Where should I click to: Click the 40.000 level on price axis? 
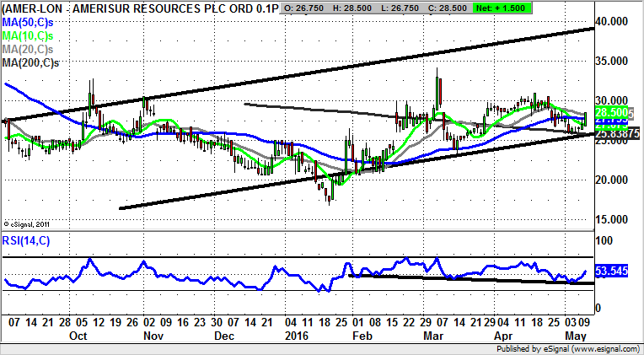coord(614,20)
